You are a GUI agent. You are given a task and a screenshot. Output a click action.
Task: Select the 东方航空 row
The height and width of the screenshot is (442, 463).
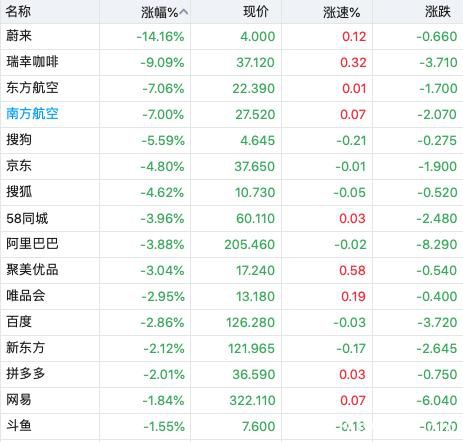[231, 88]
